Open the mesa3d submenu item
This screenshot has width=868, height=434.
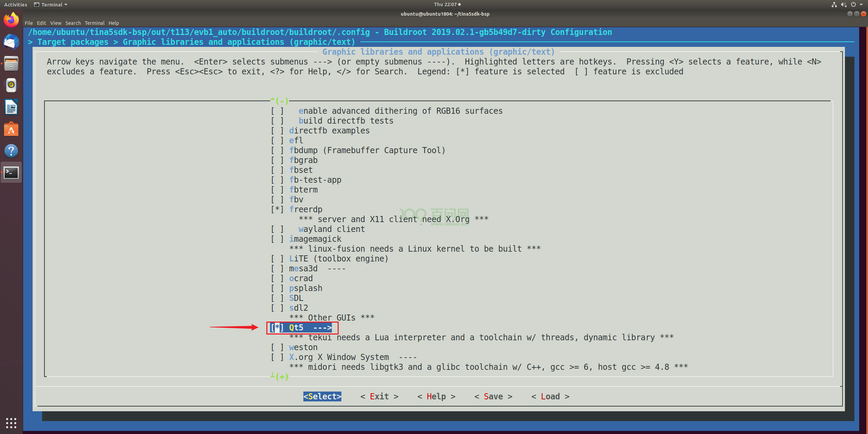point(303,269)
